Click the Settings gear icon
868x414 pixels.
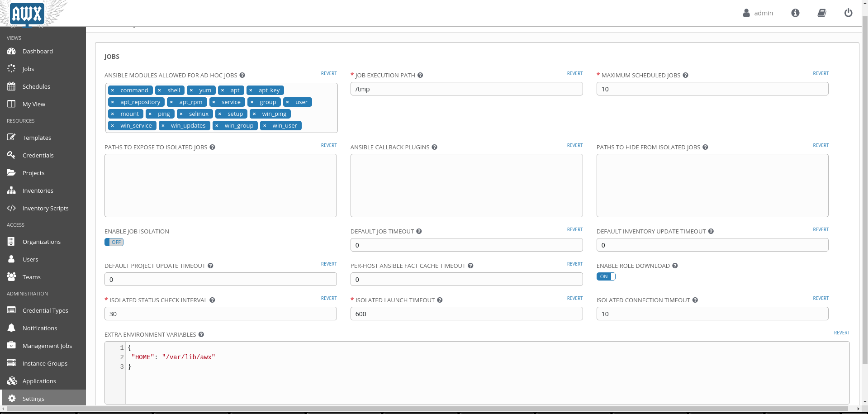(x=12, y=398)
